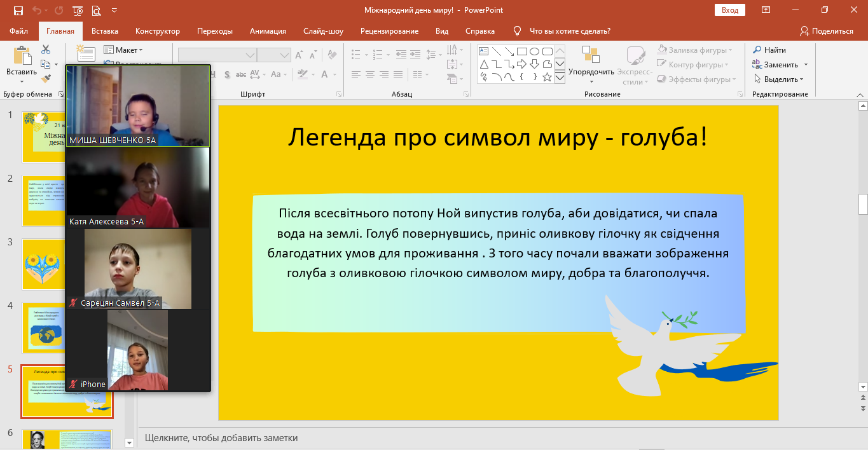Image resolution: width=868 pixels, height=450 pixels.
Task: Click the slide vertical scrollbar thumb
Action: pos(863,204)
